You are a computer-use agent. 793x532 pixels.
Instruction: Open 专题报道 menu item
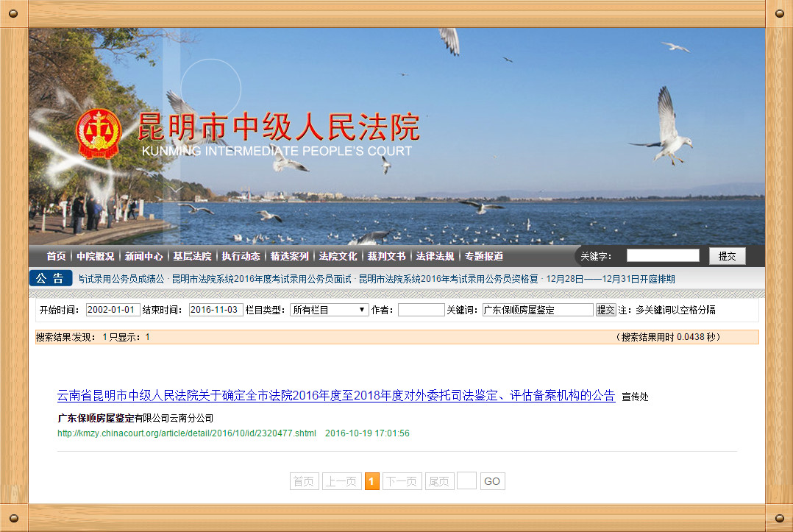pyautogui.click(x=483, y=256)
